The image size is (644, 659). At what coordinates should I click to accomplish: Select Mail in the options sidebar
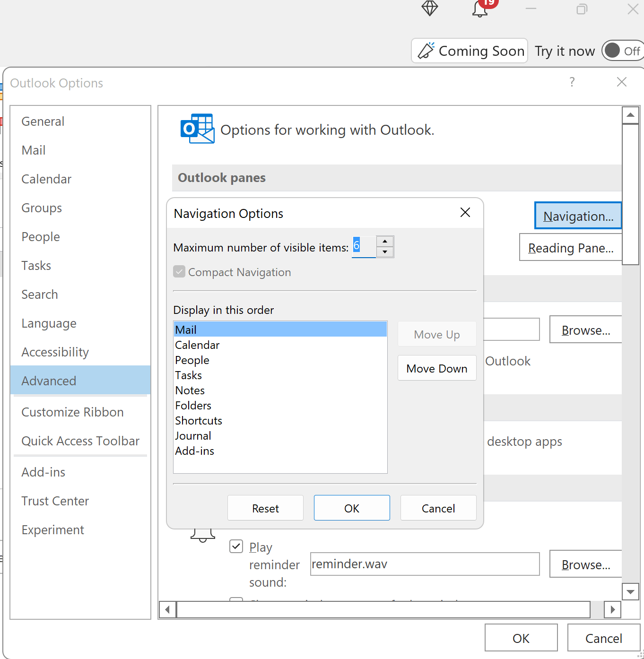[x=80, y=150]
